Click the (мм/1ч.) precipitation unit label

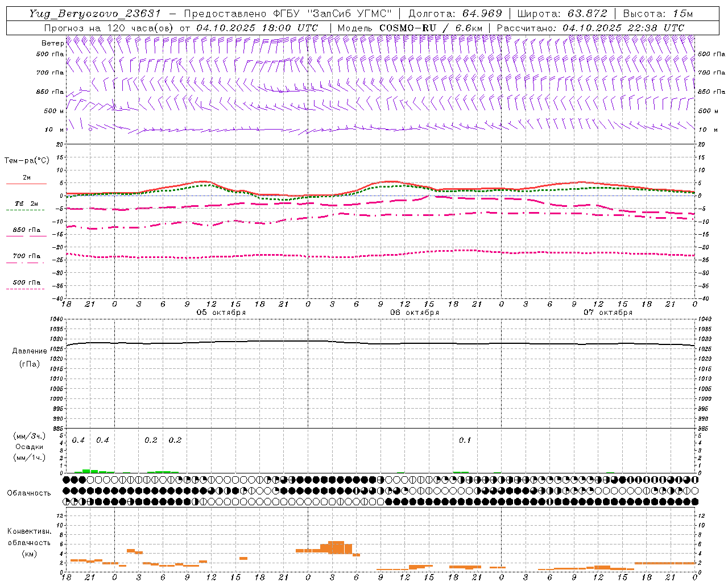30,458
